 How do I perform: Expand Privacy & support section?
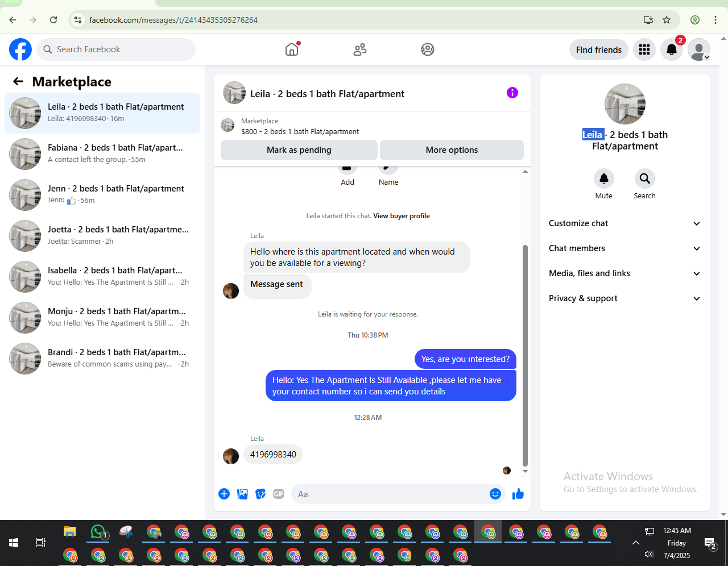tap(624, 298)
